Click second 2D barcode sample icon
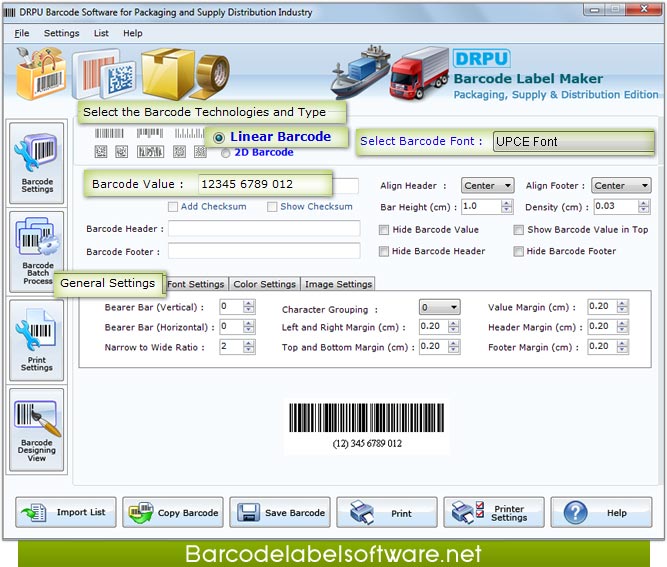The height and width of the screenshot is (567, 667). [x=122, y=151]
